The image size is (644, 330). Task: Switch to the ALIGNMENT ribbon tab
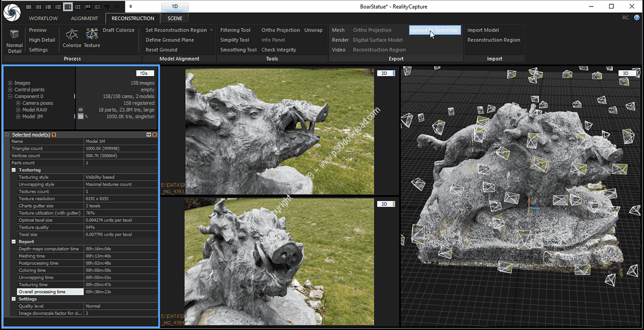[84, 18]
